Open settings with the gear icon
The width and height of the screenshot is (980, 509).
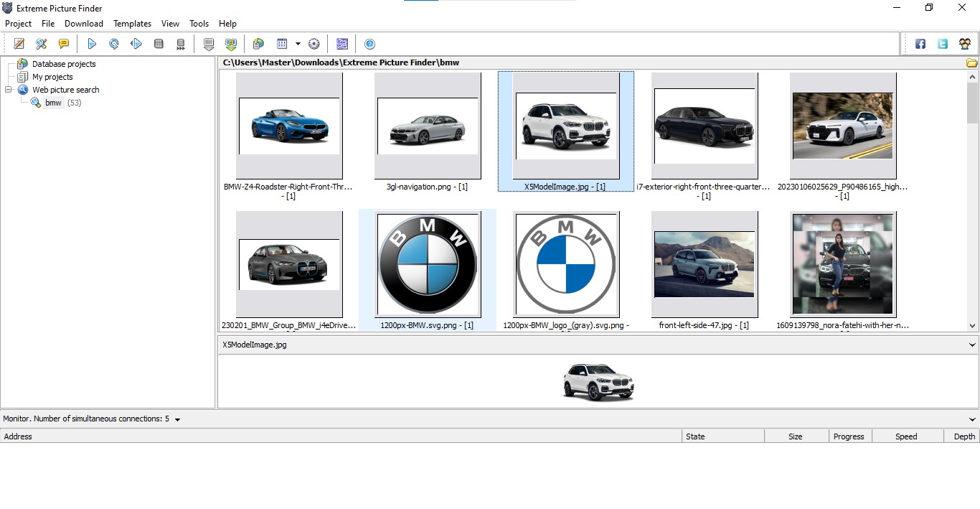pos(314,44)
